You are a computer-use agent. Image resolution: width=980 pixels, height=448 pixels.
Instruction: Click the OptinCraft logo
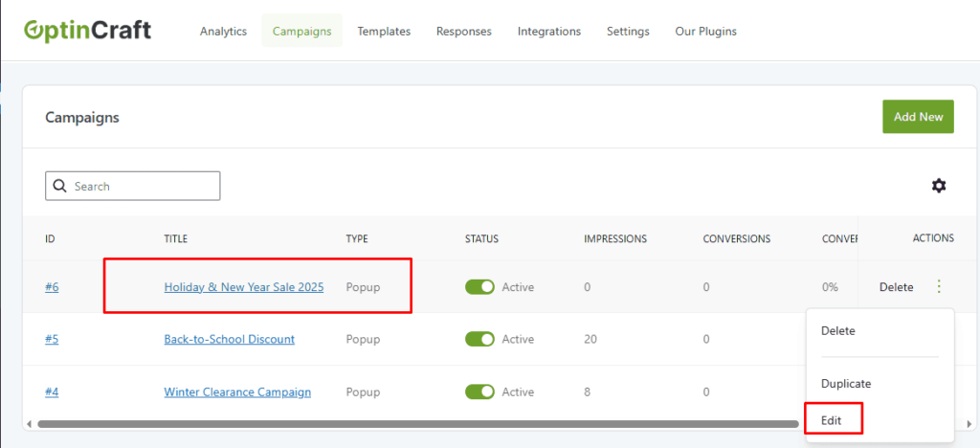(x=87, y=31)
